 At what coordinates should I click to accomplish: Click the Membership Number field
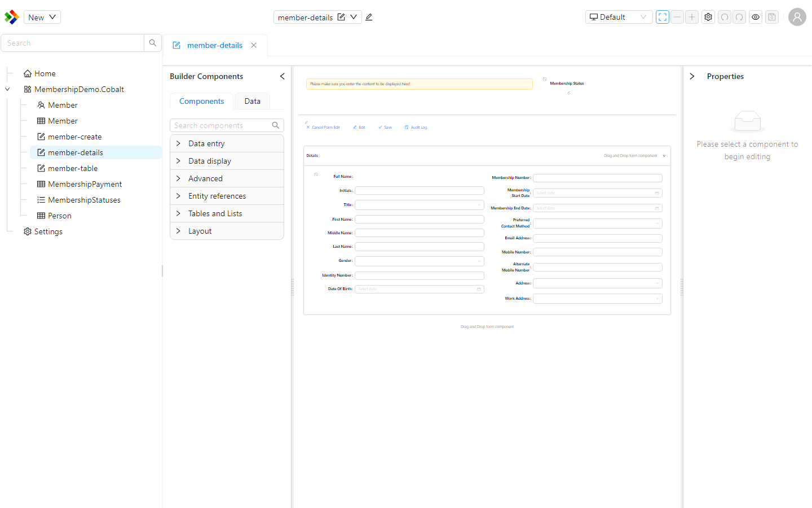coord(598,178)
